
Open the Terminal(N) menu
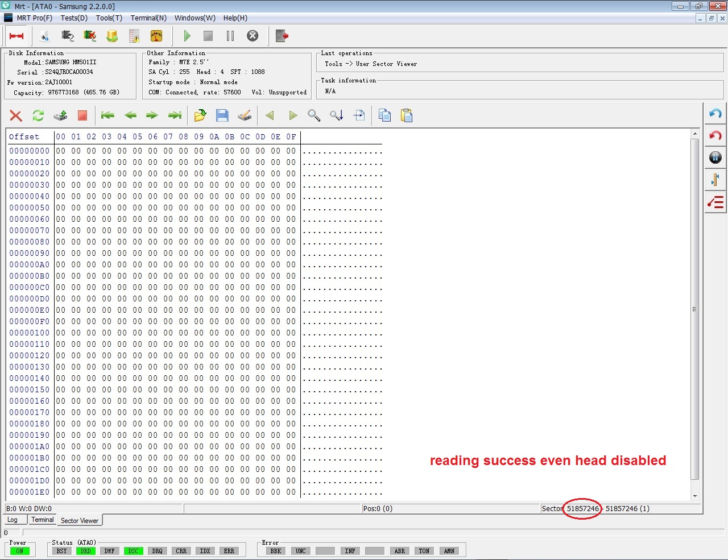pyautogui.click(x=148, y=18)
